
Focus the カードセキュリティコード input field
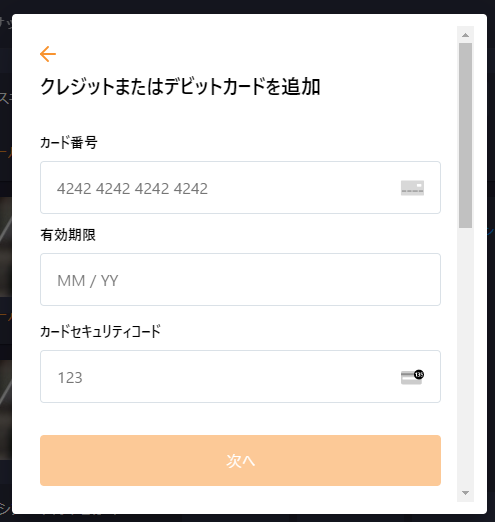click(240, 376)
